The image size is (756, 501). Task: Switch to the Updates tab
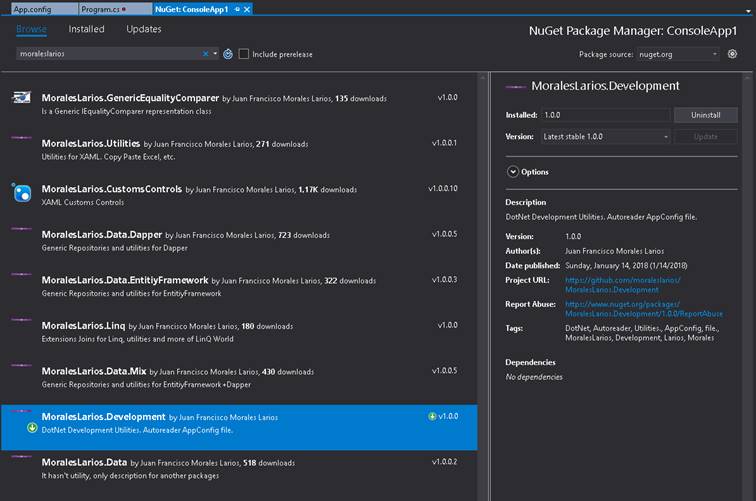(x=144, y=29)
